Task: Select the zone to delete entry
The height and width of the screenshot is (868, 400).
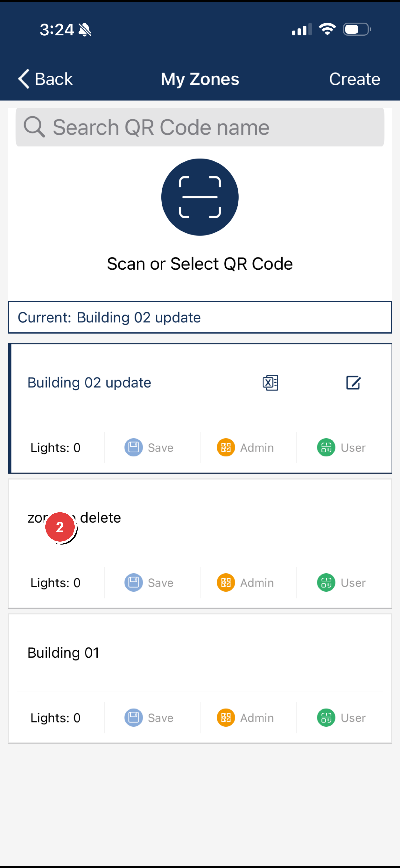Action: [101, 518]
